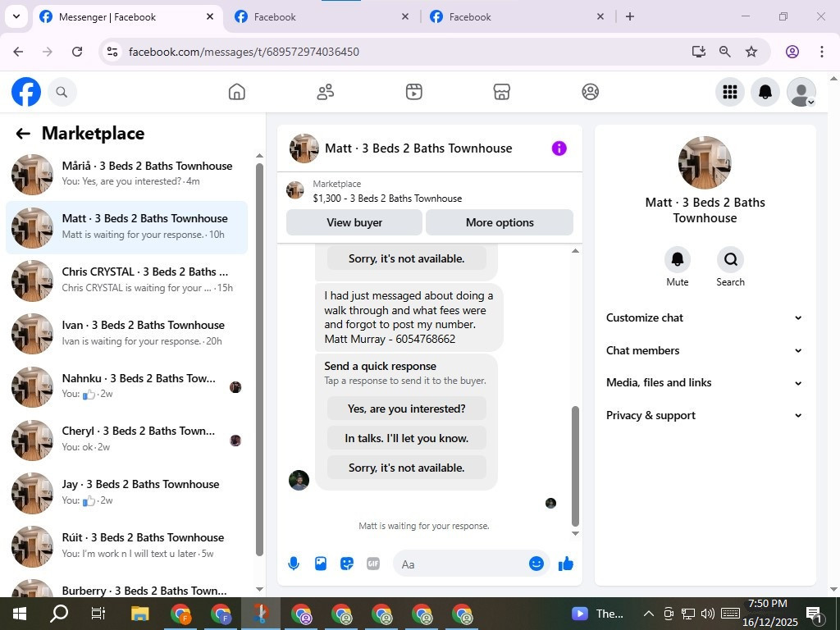Expand the Privacy & support section
Screen dimensions: 840x630
(705, 415)
